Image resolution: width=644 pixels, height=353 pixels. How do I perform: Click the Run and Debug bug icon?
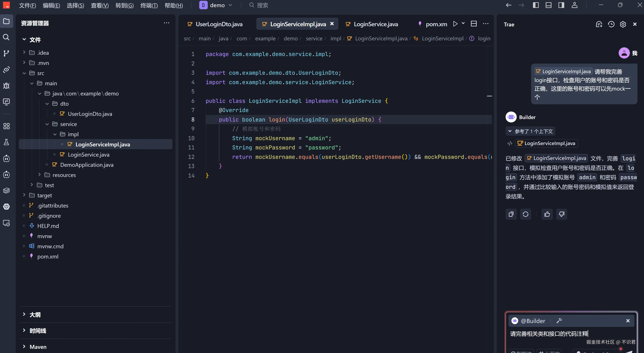(6, 86)
